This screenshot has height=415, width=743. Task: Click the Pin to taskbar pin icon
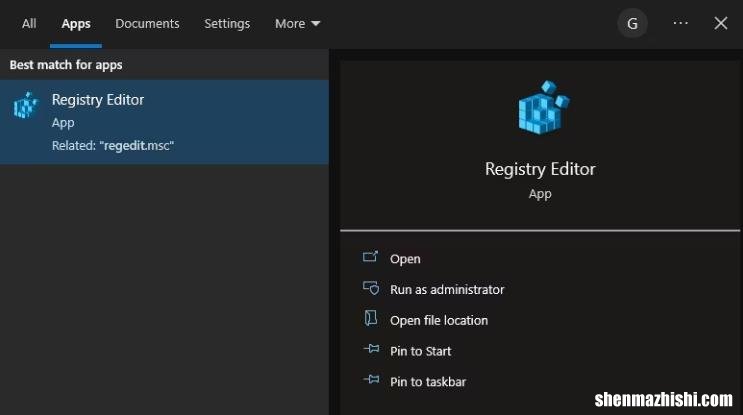point(371,379)
